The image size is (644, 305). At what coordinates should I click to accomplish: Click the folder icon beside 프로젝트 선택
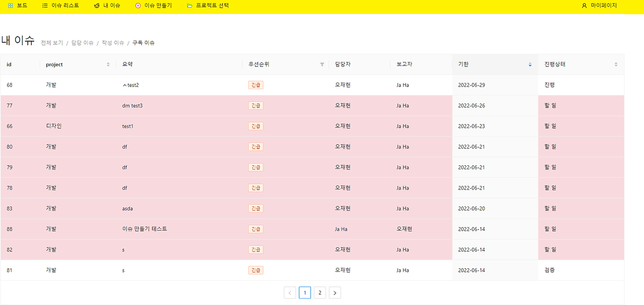click(x=189, y=6)
